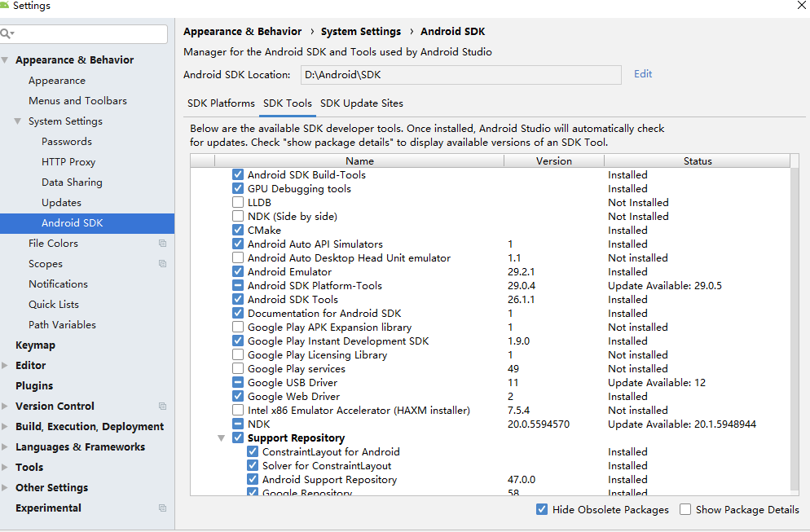This screenshot has width=810, height=532.
Task: Click the Android icon in title bar
Action: pos(6,5)
